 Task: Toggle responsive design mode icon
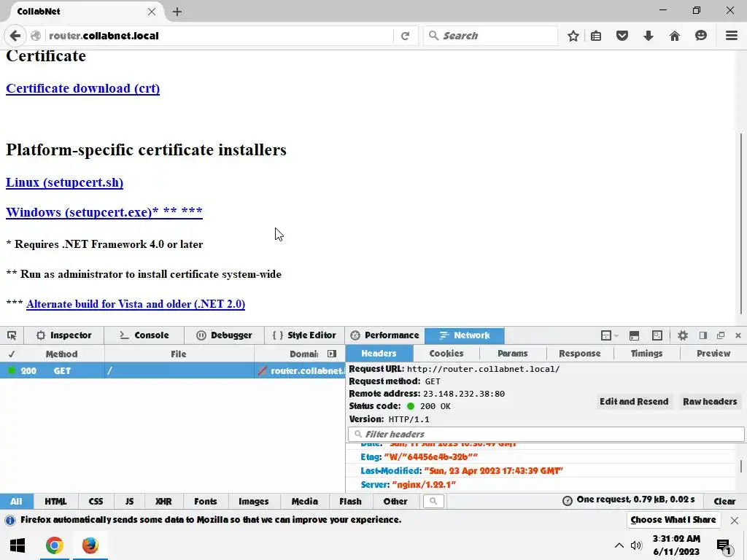657,335
